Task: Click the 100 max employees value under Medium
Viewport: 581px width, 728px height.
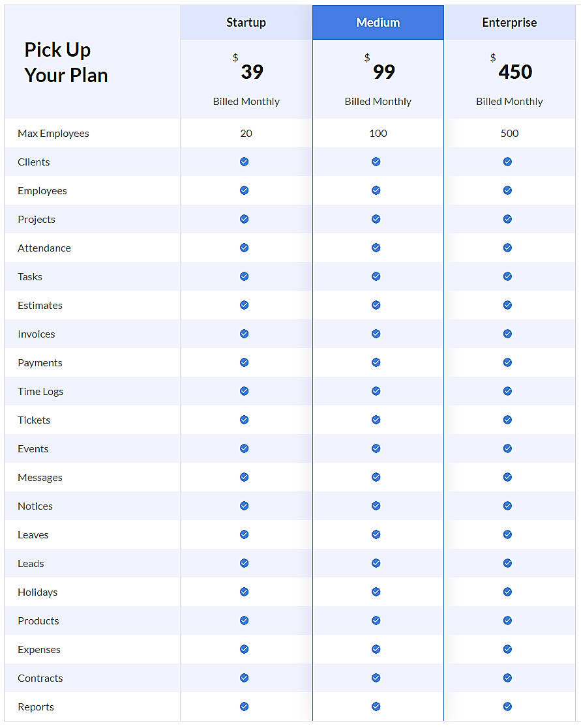Action: [x=378, y=133]
